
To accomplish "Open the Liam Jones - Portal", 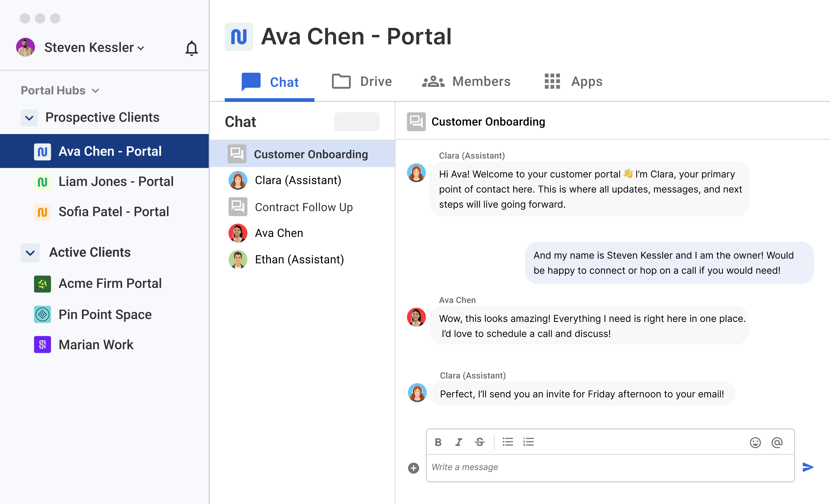I will coord(116,182).
